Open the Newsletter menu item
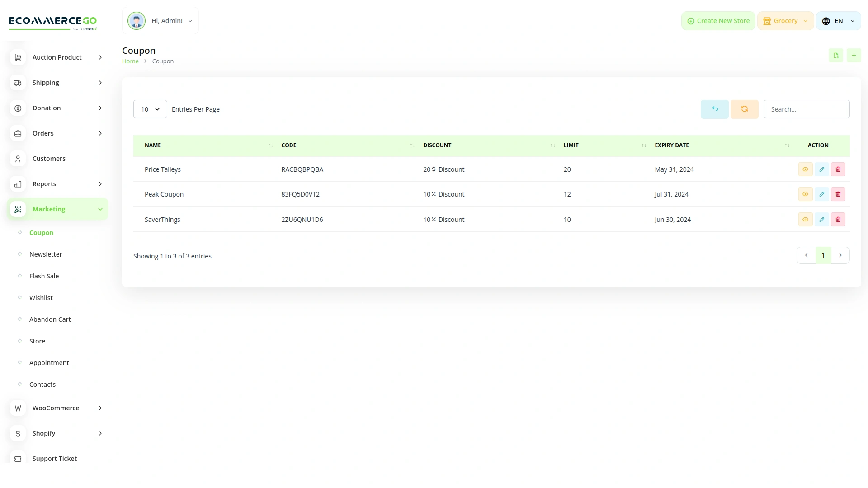 (46, 254)
